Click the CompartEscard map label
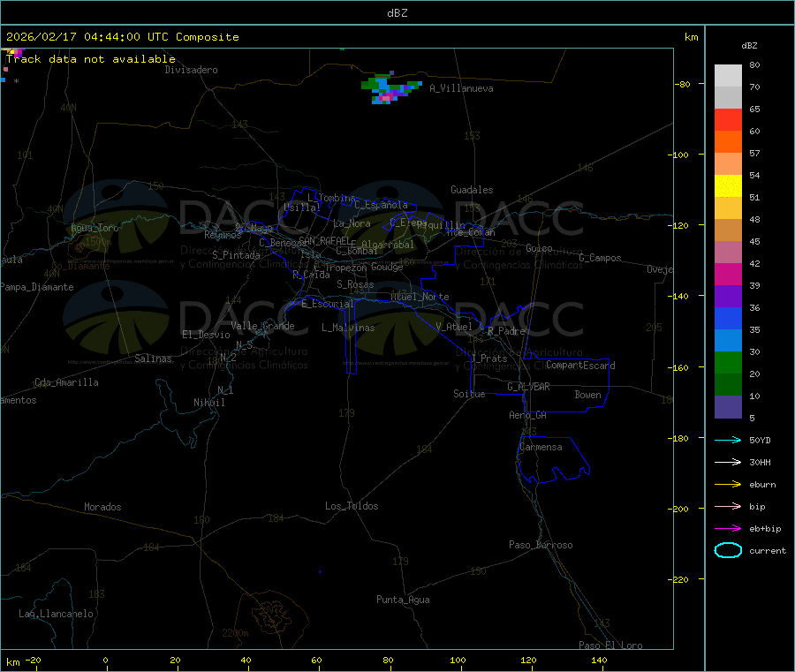795x672 pixels. pyautogui.click(x=580, y=366)
